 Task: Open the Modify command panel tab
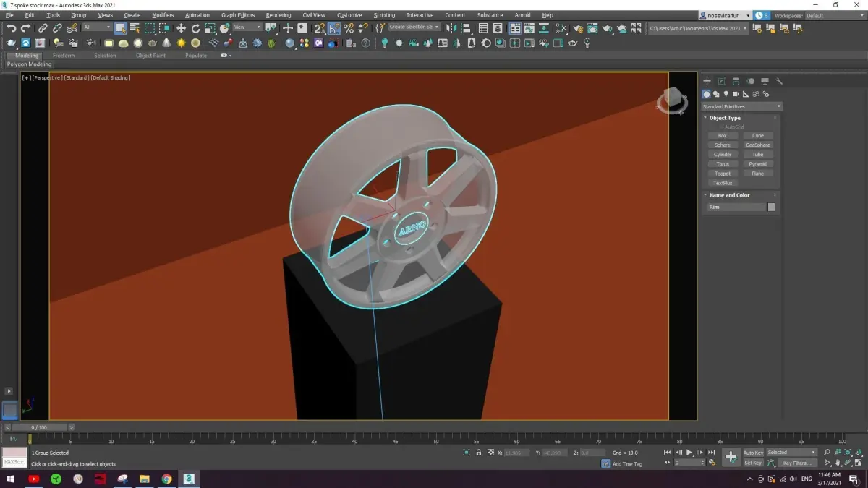coord(721,81)
